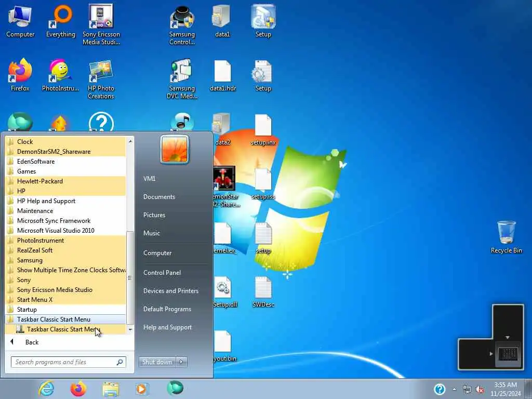Expand the HP Help and Support folder
The width and height of the screenshot is (532, 399).
click(65, 201)
